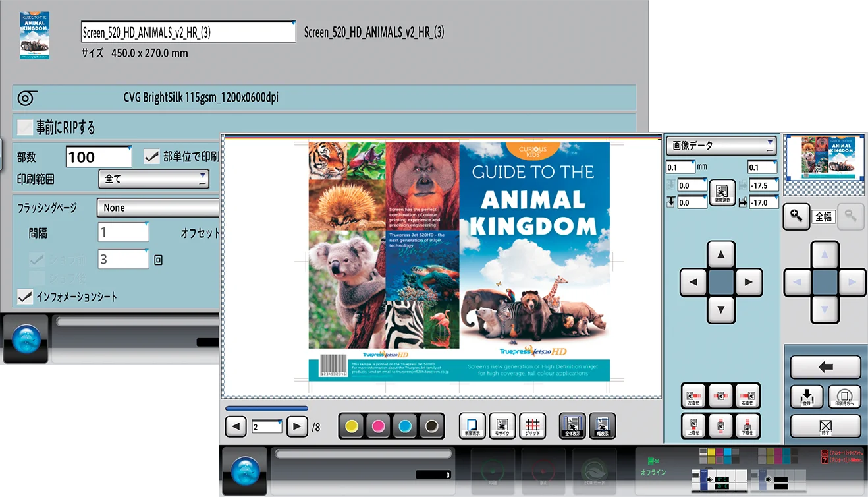Image resolution: width=868 pixels, height=497 pixels.
Task: Click the blue orb button in the job settings window
Action: (26, 339)
